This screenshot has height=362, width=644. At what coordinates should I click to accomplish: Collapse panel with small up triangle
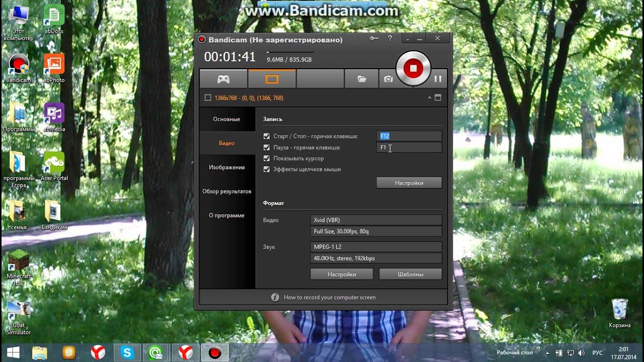429,98
